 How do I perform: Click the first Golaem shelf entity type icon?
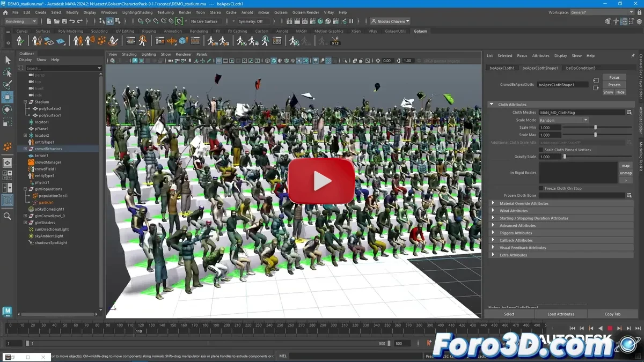(x=20, y=41)
